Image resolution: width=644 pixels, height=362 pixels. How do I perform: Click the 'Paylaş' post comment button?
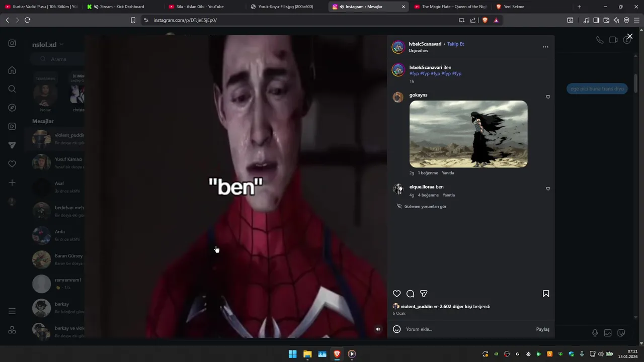[542, 329]
